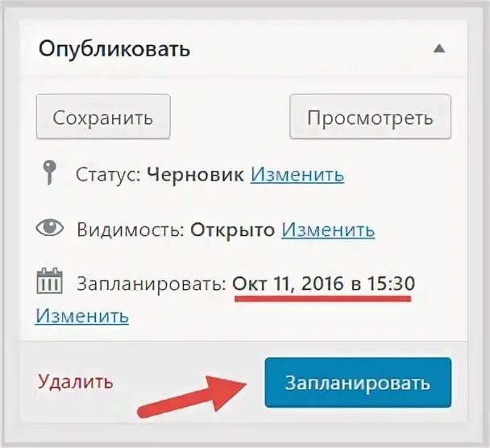The height and width of the screenshot is (448, 490).
Task: Open the Изменить link under the scheduled date
Action: pos(82,316)
